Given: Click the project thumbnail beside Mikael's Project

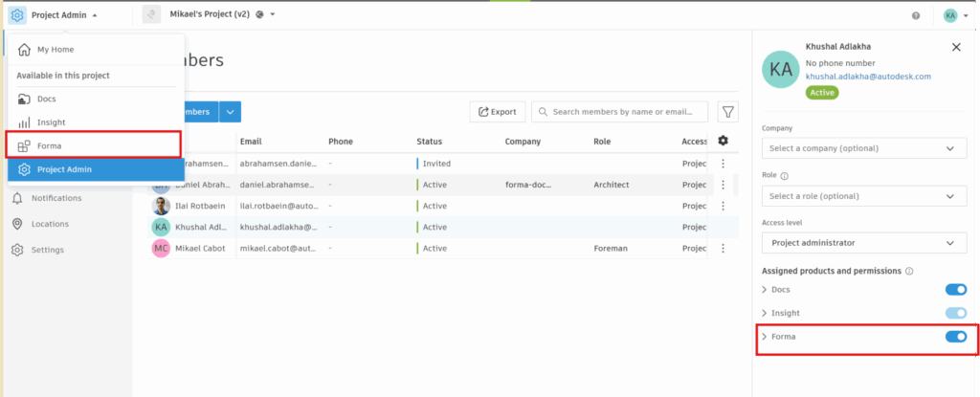Looking at the screenshot, I should 151,14.
